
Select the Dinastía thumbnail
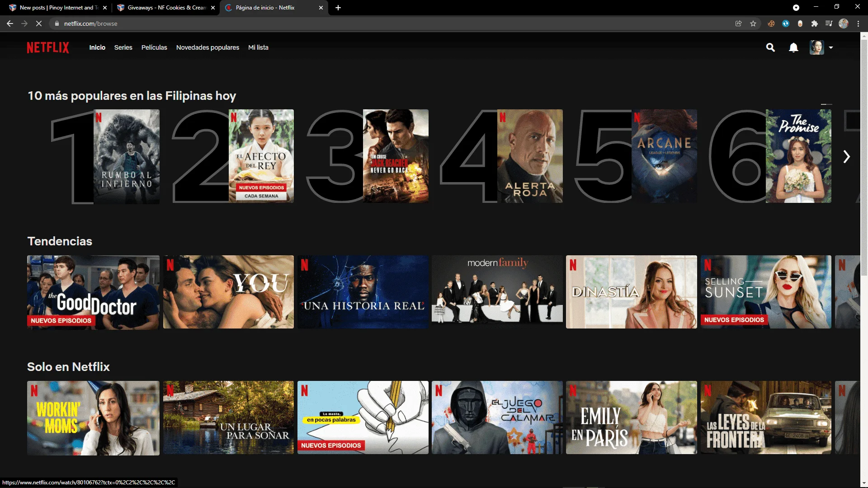click(x=632, y=292)
